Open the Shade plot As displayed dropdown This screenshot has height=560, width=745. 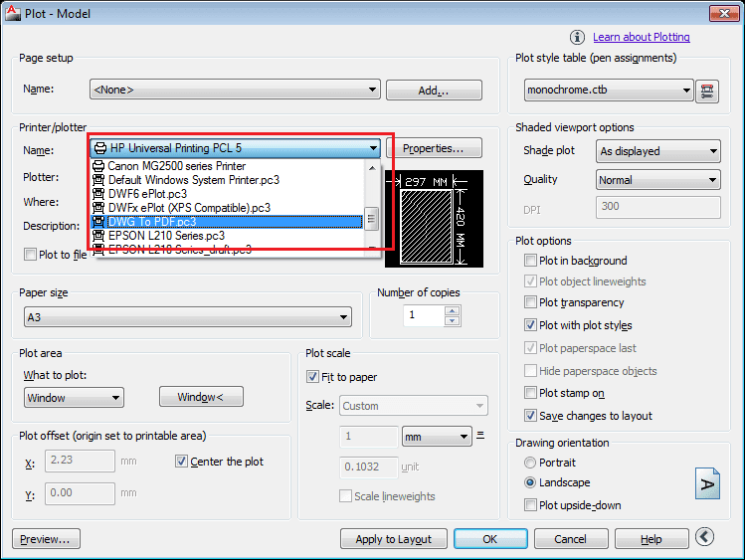click(x=658, y=151)
